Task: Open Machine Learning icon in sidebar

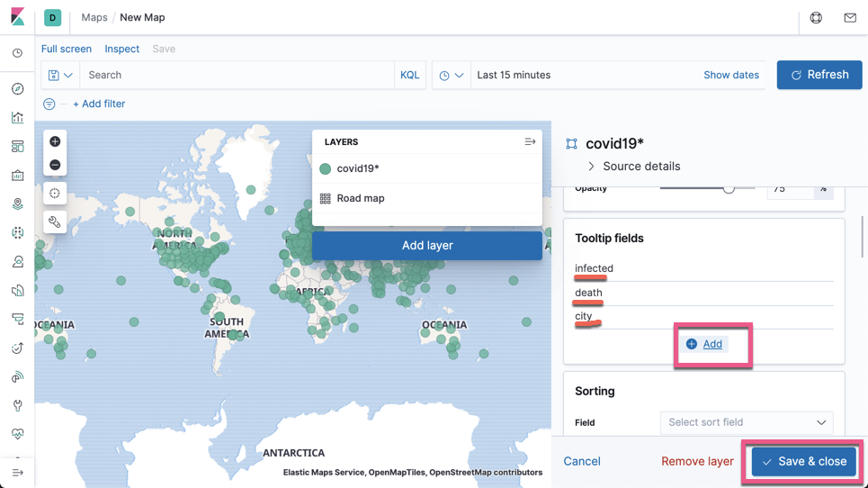Action: [x=18, y=232]
